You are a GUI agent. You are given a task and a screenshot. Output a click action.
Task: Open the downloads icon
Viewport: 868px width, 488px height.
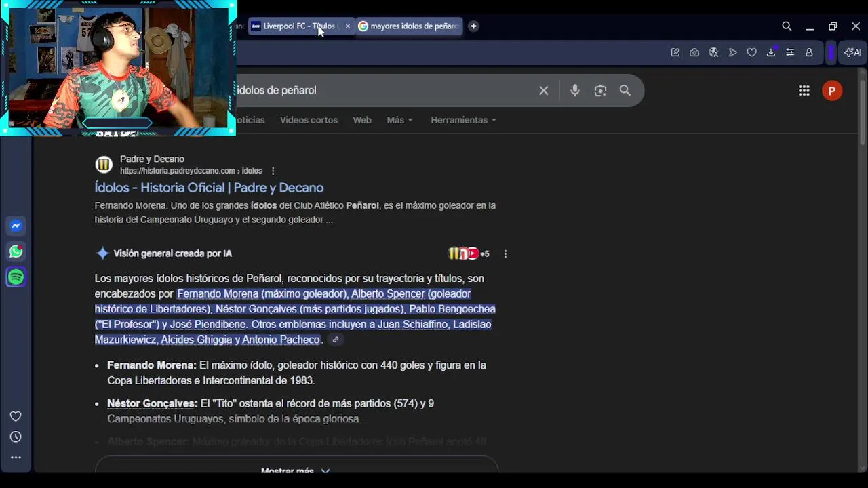pyautogui.click(x=771, y=52)
